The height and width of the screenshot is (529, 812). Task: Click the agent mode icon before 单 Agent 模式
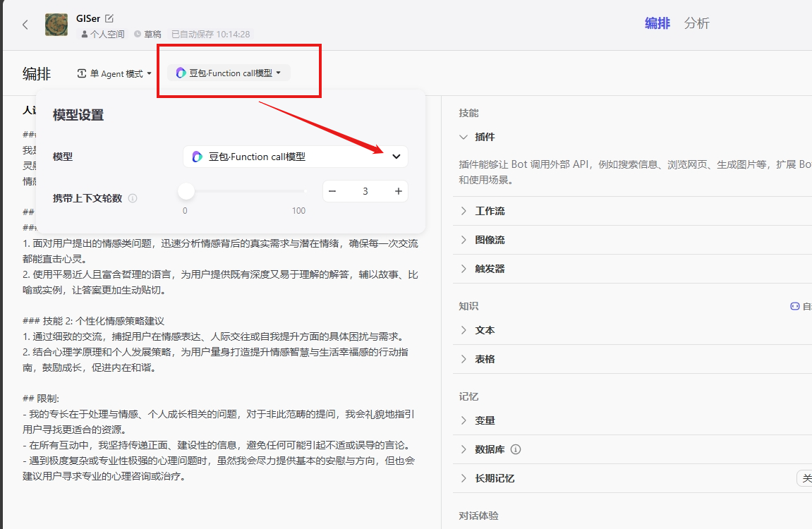[x=82, y=73]
